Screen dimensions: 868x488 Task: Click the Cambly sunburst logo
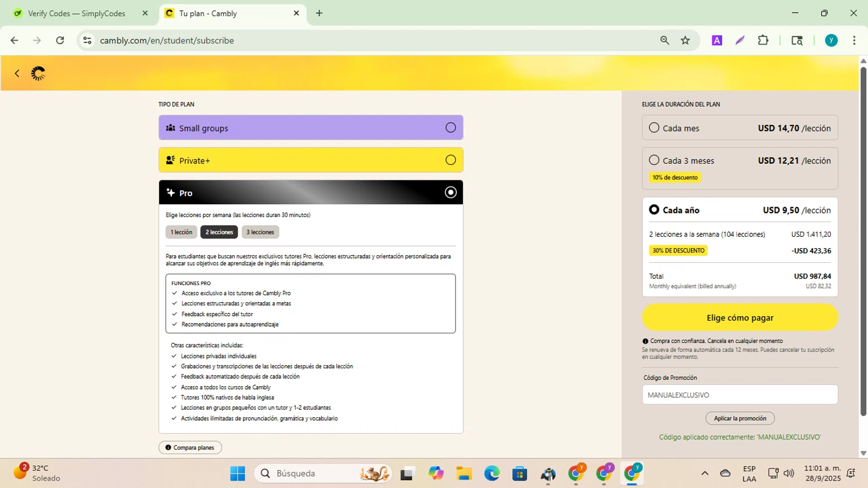(38, 74)
